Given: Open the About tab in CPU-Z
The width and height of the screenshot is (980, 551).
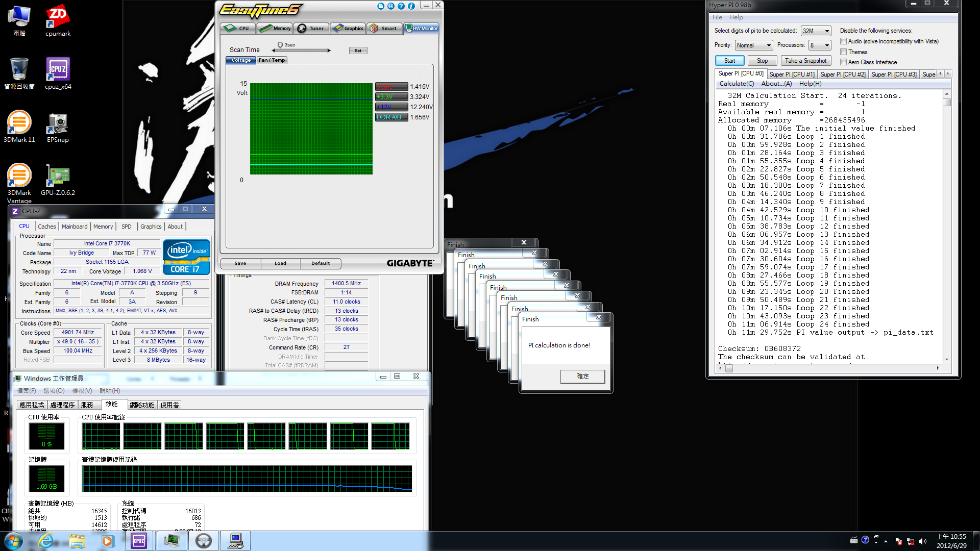Looking at the screenshot, I should 175,227.
